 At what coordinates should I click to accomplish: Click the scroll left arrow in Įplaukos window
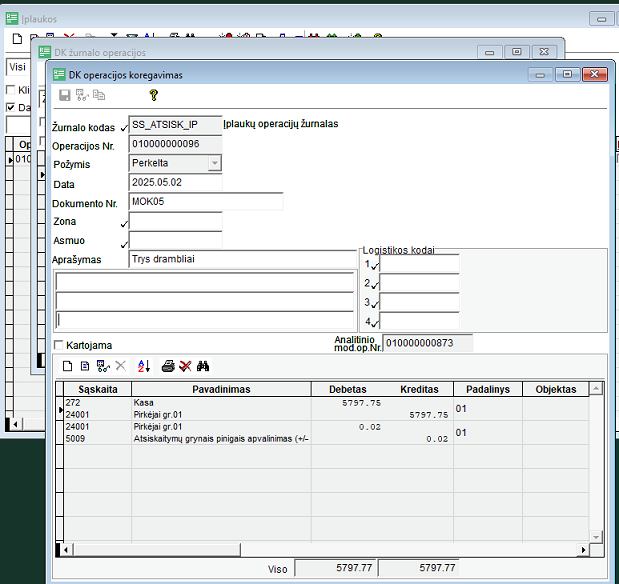coord(15,424)
